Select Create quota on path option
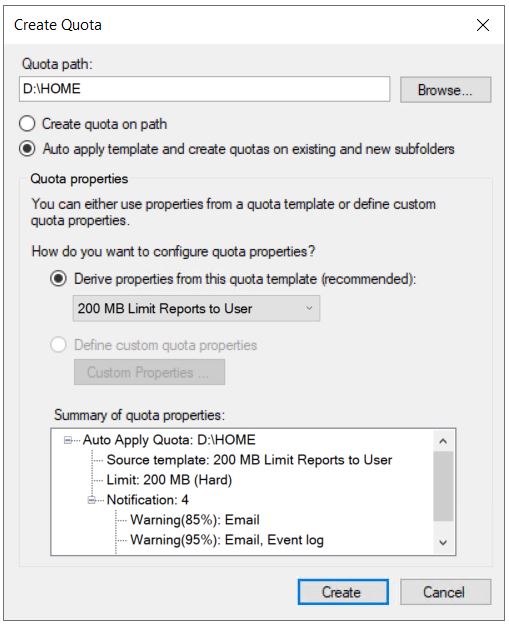The image size is (509, 625). (x=28, y=124)
